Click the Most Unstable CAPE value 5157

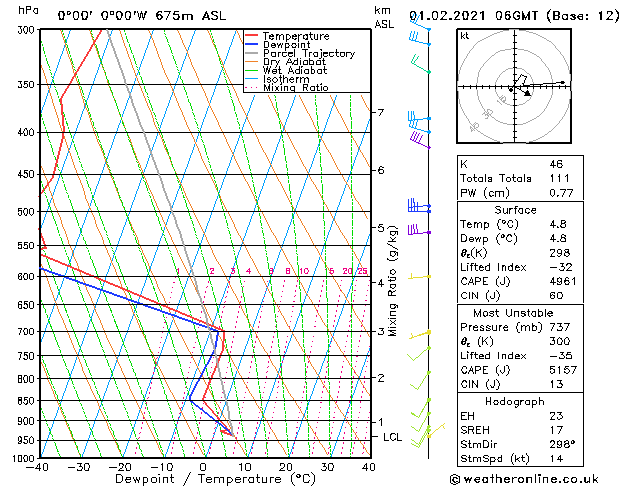[x=563, y=370]
